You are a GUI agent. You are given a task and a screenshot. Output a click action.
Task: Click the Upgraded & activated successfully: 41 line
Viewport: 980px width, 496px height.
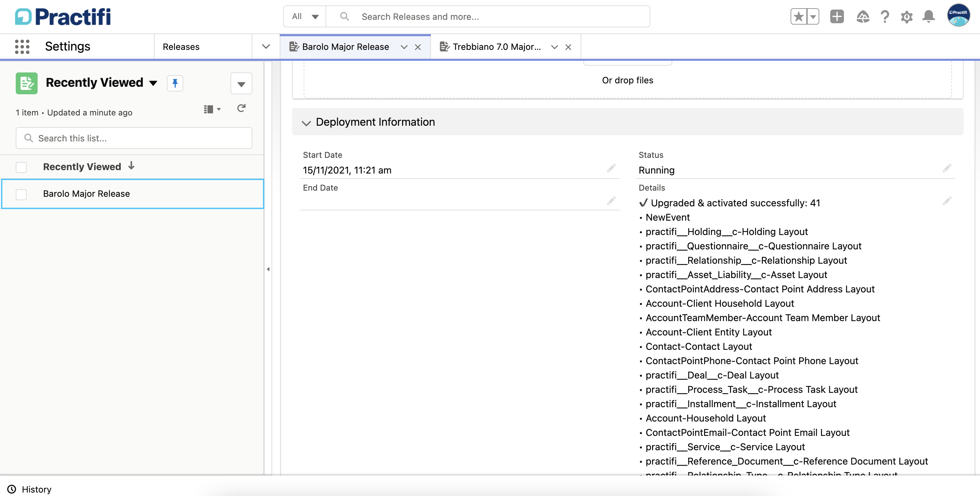730,203
